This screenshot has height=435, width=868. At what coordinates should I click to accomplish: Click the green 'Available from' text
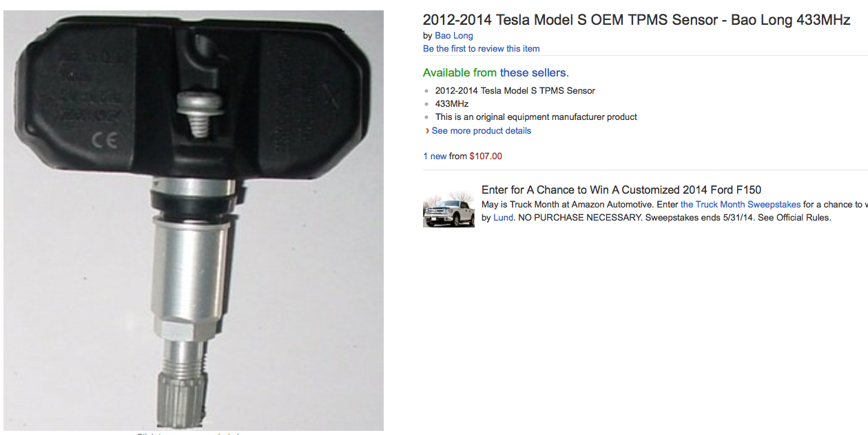pyautogui.click(x=460, y=73)
